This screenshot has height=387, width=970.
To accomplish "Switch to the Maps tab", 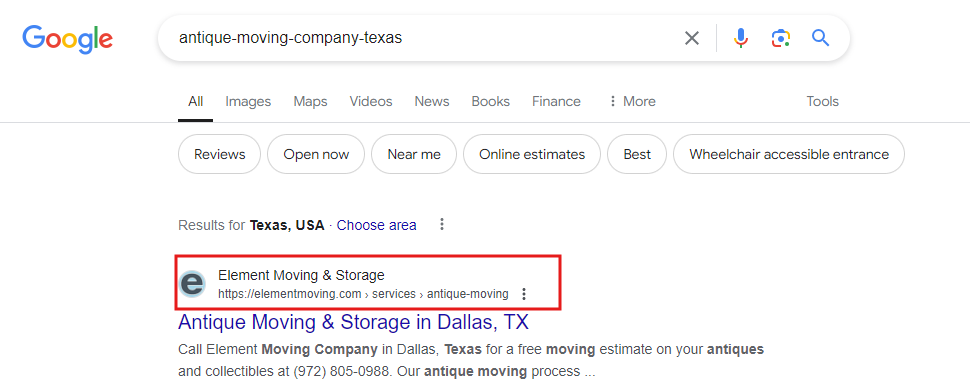I will click(311, 101).
